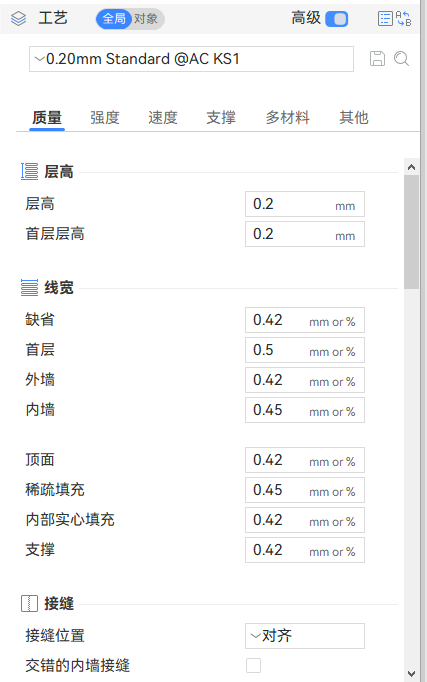Go to the 速度 tab
Screen dimensions: 427x682
(163, 117)
